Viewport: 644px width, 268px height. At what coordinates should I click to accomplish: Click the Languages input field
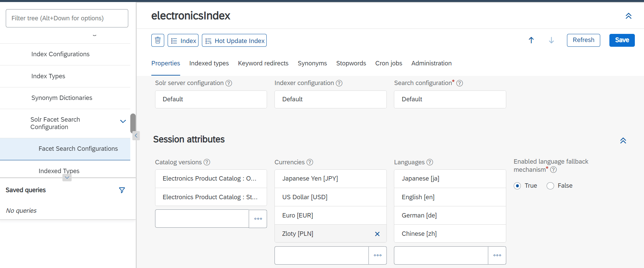click(441, 255)
